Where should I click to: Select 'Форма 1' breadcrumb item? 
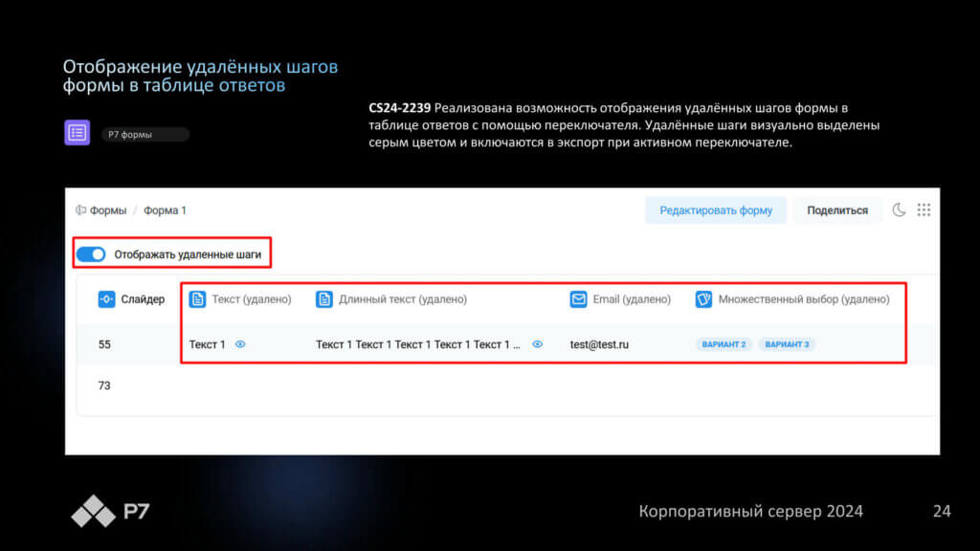(165, 210)
